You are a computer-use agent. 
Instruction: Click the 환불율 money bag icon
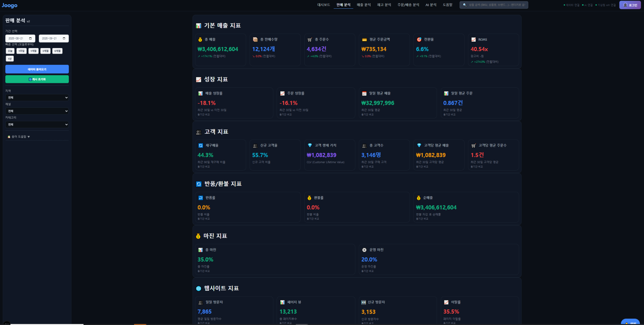coord(309,198)
